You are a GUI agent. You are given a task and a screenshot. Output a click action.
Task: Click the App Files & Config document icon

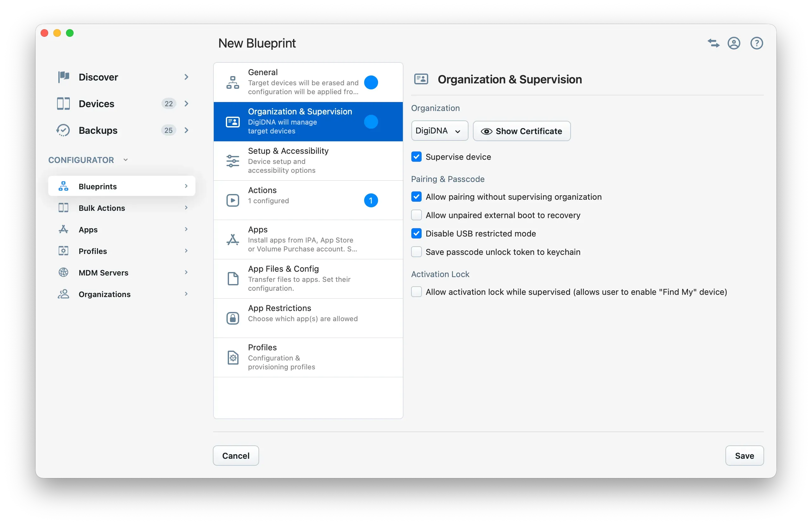tap(233, 279)
